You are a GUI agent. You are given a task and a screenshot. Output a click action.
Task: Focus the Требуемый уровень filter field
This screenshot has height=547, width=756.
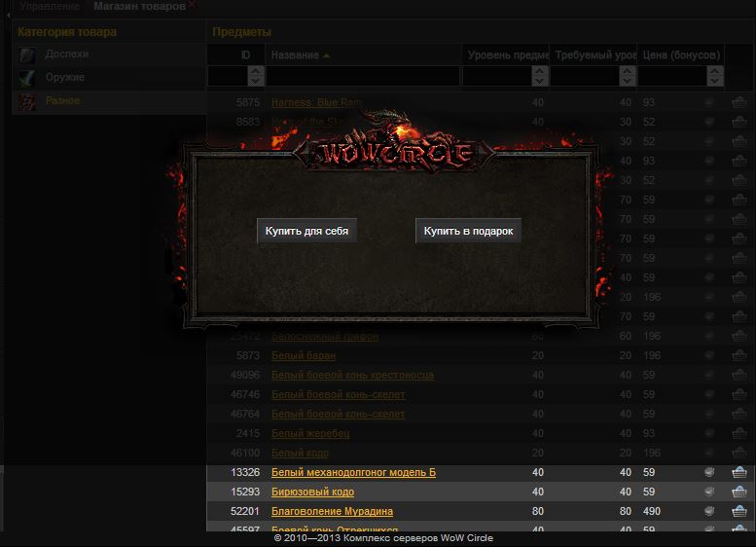click(x=585, y=76)
